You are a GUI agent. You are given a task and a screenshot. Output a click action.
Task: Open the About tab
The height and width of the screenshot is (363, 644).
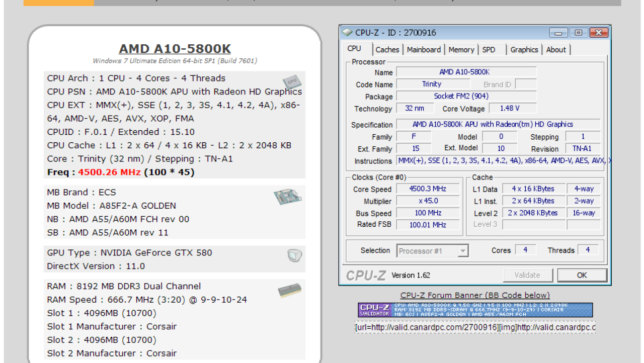[556, 50]
